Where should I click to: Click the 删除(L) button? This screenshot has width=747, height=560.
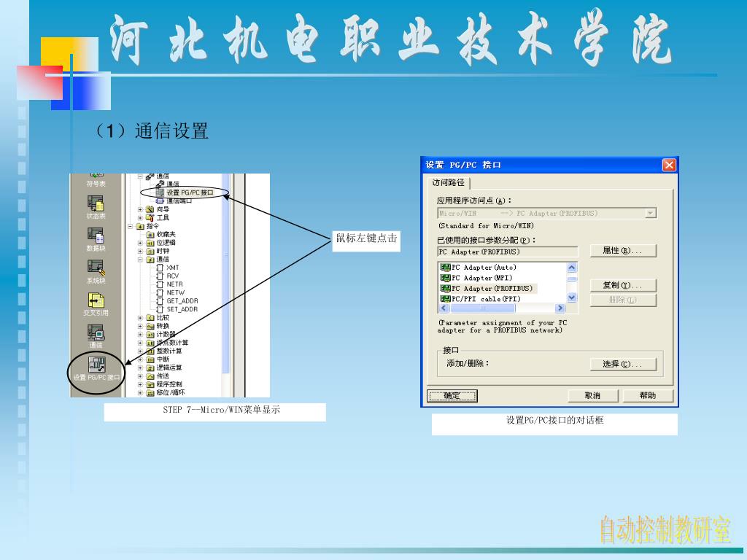tap(623, 300)
